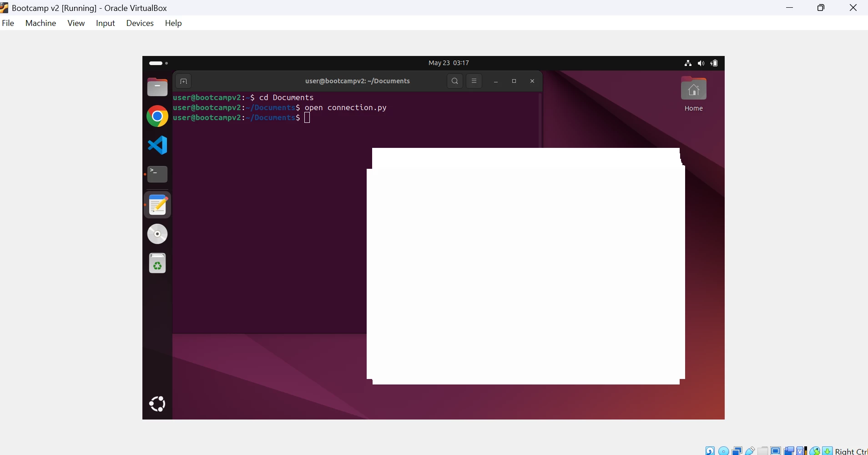Click the hard disk activity status icon
Viewport: 868px width, 455px height.
710,450
